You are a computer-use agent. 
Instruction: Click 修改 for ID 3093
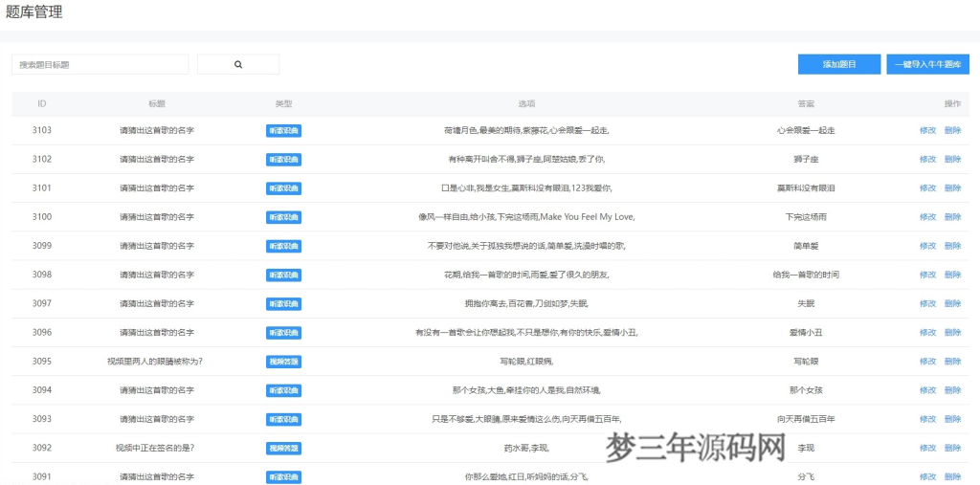(927, 419)
